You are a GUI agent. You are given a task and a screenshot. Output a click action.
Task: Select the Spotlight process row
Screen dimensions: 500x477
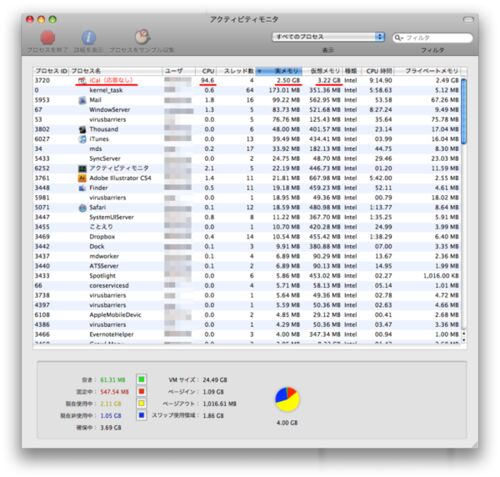(x=247, y=276)
